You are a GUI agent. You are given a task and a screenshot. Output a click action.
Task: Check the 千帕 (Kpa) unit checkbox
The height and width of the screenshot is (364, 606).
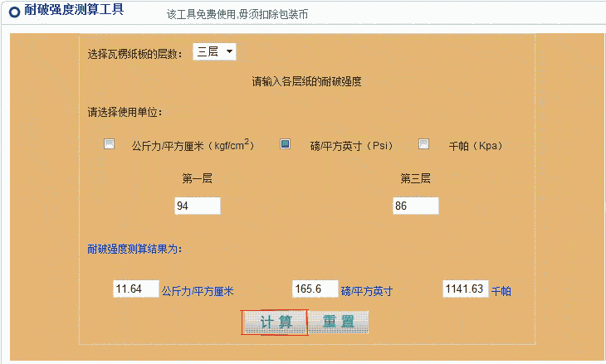tap(423, 144)
